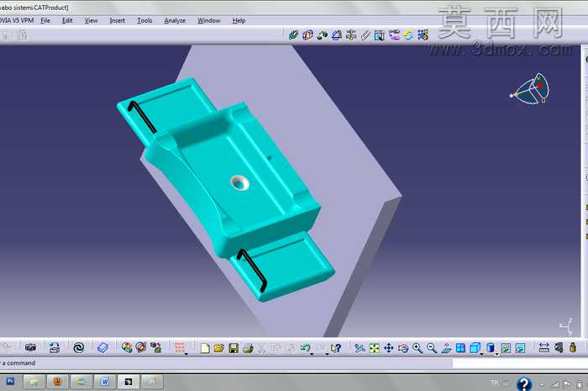
Task: Click the Isometric View cube icon
Action: click(x=475, y=348)
